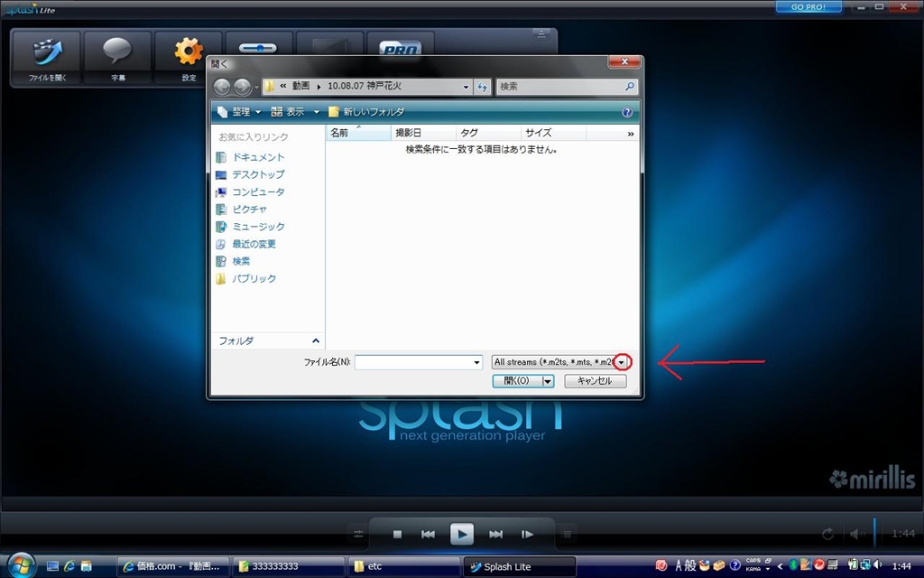The height and width of the screenshot is (578, 924).
Task: Sort by the 名前 column header
Action: (x=358, y=133)
